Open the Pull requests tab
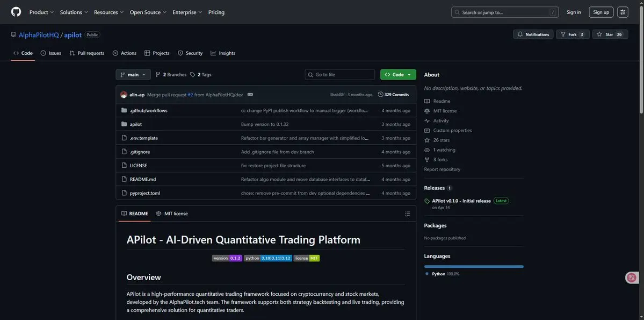This screenshot has height=320, width=644. (87, 53)
